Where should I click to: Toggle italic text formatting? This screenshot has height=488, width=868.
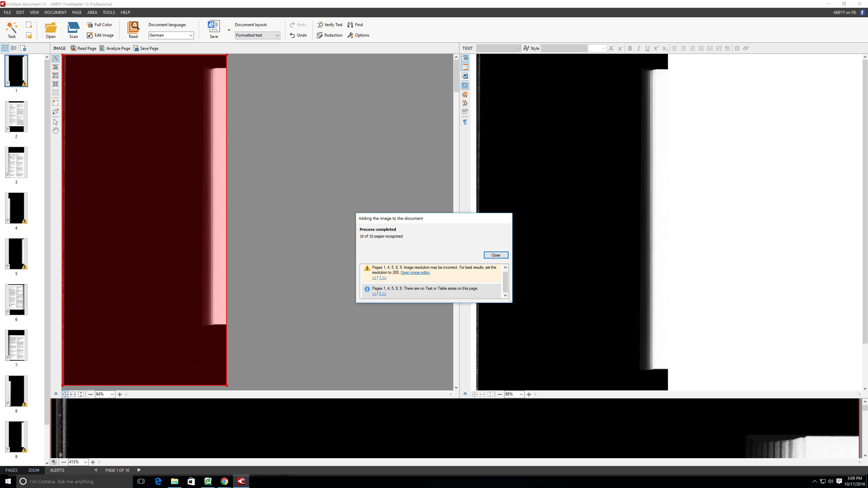pyautogui.click(x=638, y=48)
